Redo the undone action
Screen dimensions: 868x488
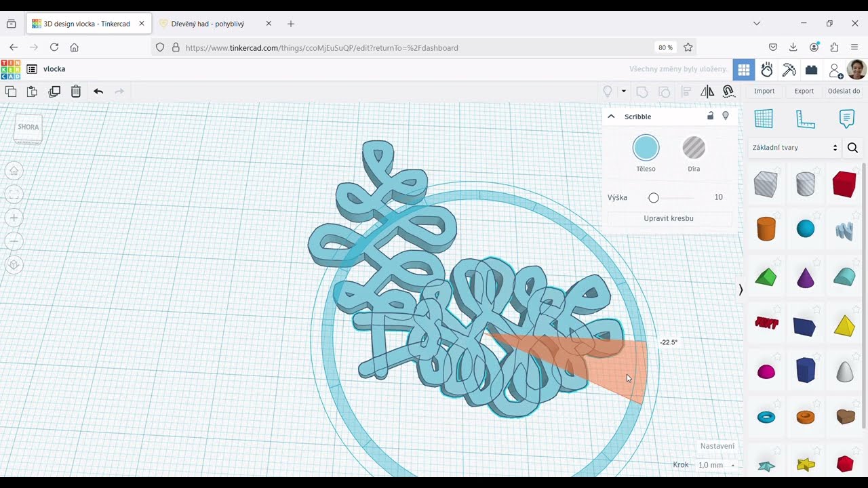tap(119, 91)
